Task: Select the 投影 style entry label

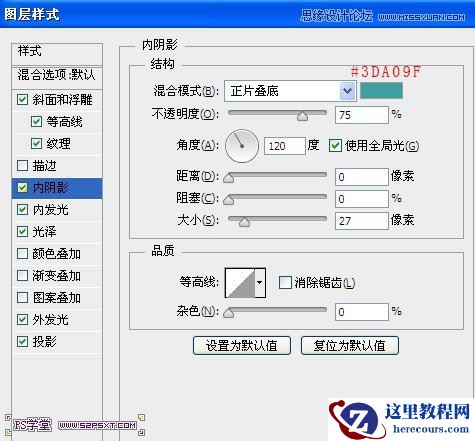Action: coord(44,342)
